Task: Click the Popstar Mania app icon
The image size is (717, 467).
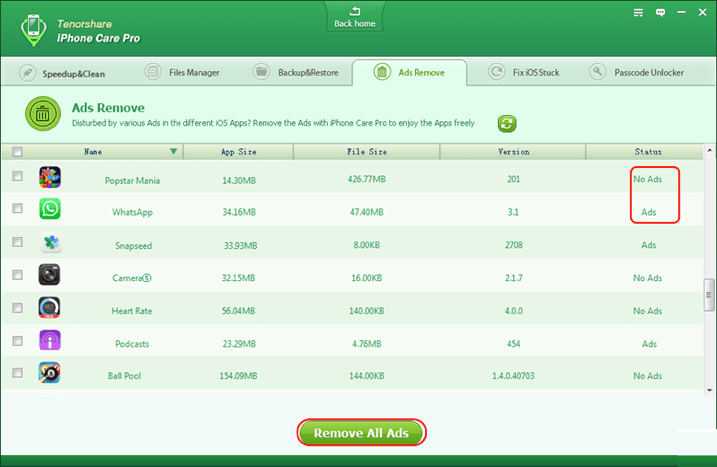Action: pos(50,177)
